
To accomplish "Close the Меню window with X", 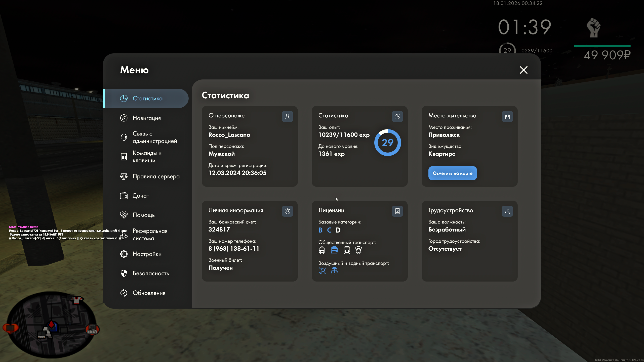I will point(524,70).
